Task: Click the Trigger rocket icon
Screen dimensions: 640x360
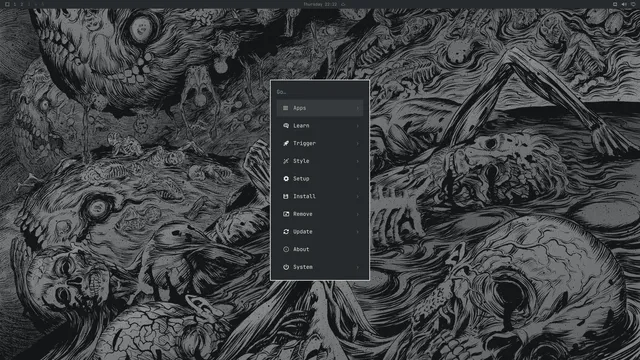Action: [286, 143]
